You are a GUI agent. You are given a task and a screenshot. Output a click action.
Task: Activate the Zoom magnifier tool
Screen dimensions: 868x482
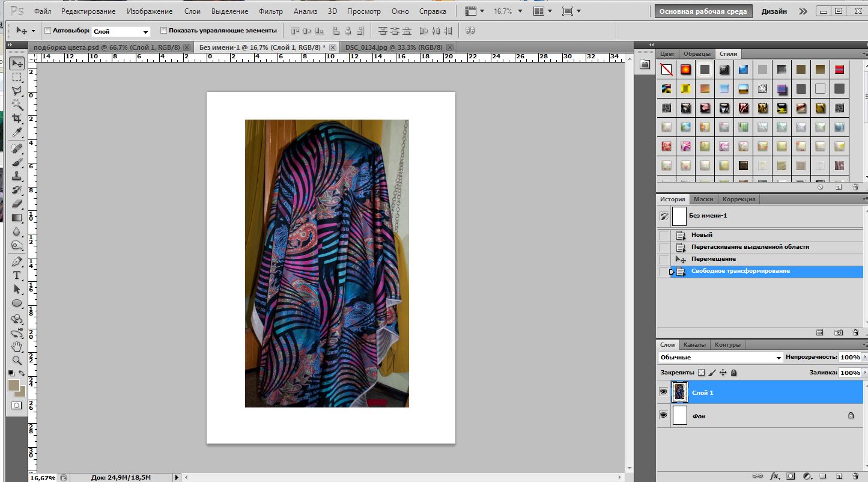coord(17,361)
